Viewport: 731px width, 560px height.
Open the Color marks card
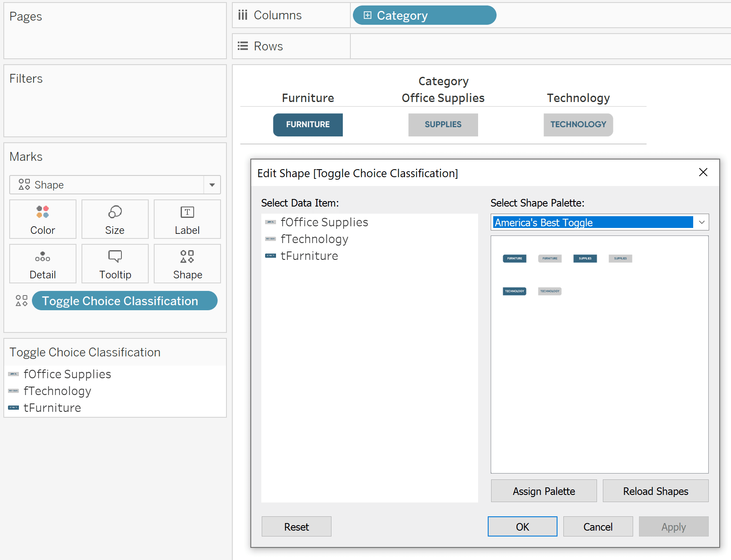point(43,219)
